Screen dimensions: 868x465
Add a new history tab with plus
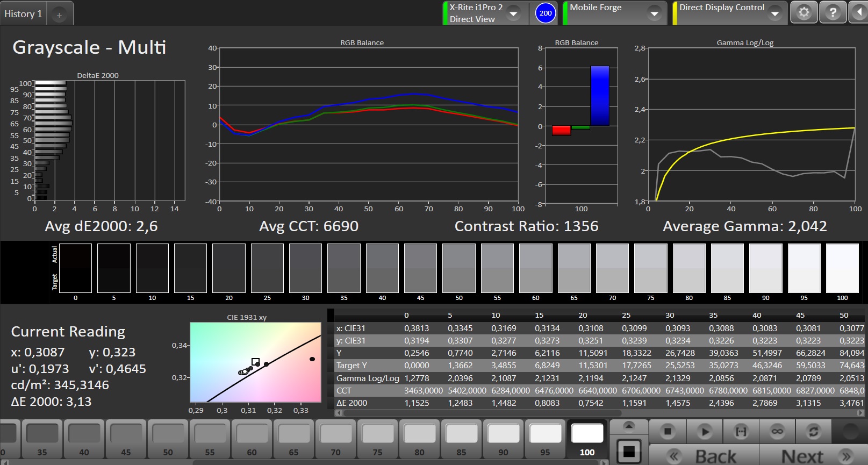[59, 15]
